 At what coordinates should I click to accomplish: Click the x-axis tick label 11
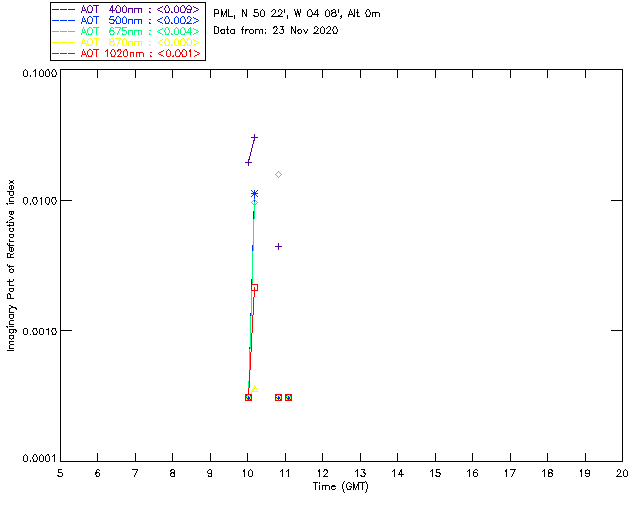(285, 474)
